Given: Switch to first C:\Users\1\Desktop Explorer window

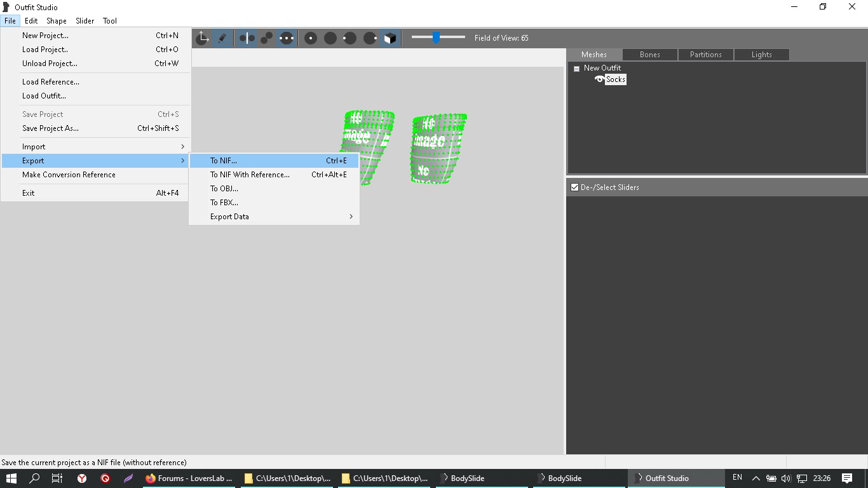Looking at the screenshot, I should pos(288,478).
